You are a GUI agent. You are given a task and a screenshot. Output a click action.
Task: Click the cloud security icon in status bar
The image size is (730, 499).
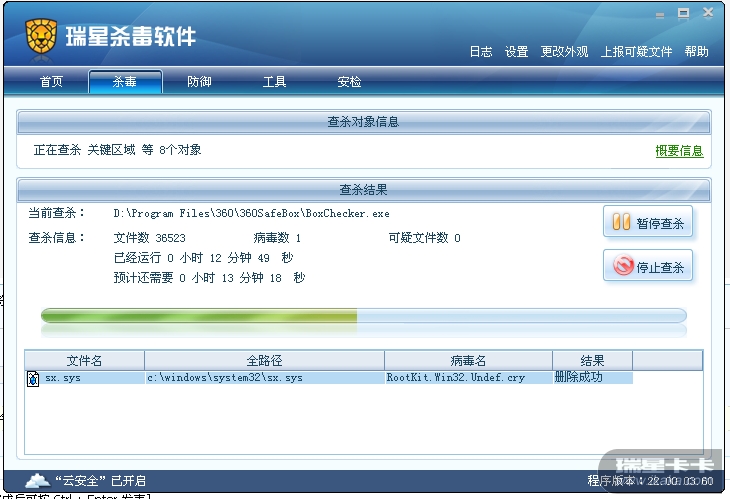[x=37, y=480]
